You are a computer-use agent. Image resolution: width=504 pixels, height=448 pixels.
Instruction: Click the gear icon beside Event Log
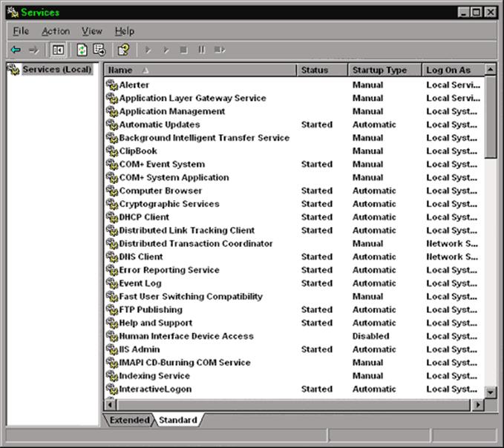pos(112,283)
